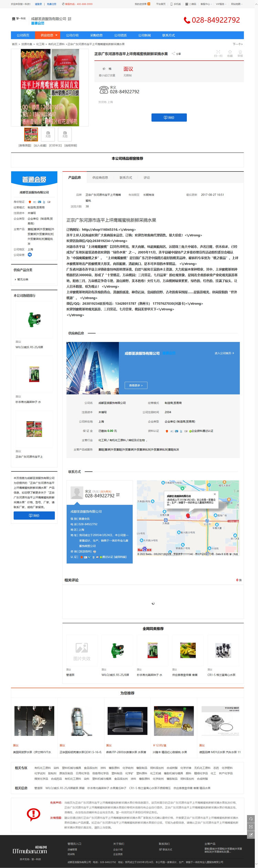Select the second 无图 thumbnail
The width and height of the screenshot is (258, 868).
(48, 134)
